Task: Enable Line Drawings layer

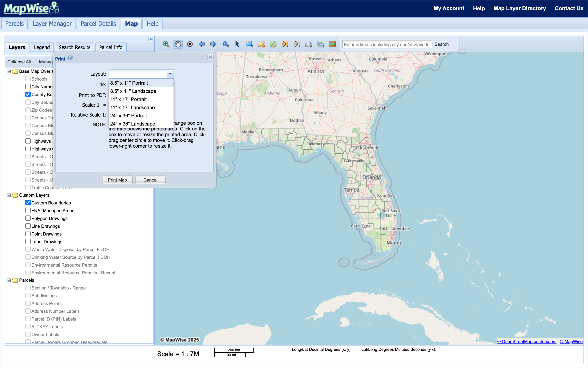Action: [x=28, y=226]
